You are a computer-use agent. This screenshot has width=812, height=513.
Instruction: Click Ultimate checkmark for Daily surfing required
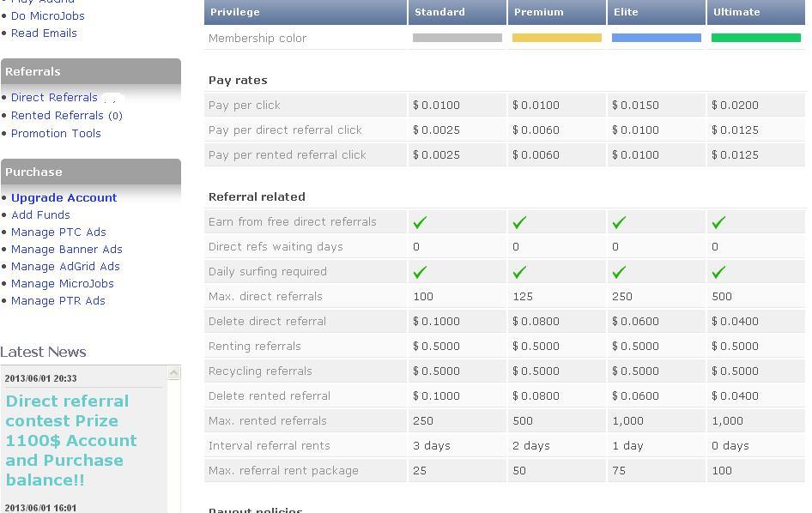click(x=718, y=272)
